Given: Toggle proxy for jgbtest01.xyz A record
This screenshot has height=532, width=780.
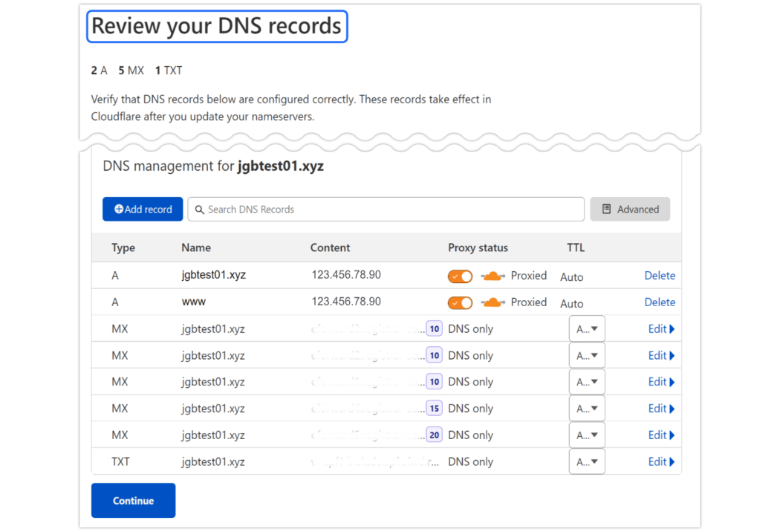Looking at the screenshot, I should click(x=460, y=276).
